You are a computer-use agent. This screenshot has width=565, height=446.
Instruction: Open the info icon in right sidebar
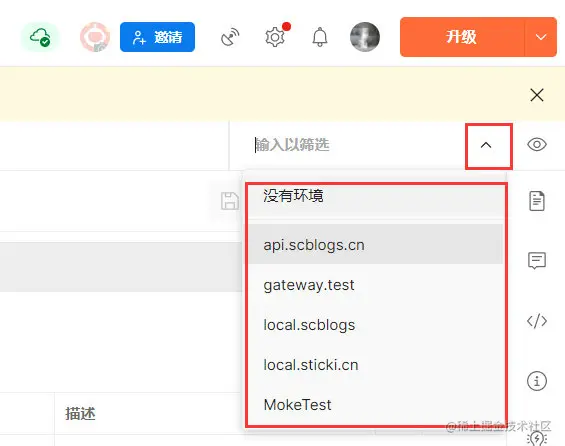tap(537, 381)
